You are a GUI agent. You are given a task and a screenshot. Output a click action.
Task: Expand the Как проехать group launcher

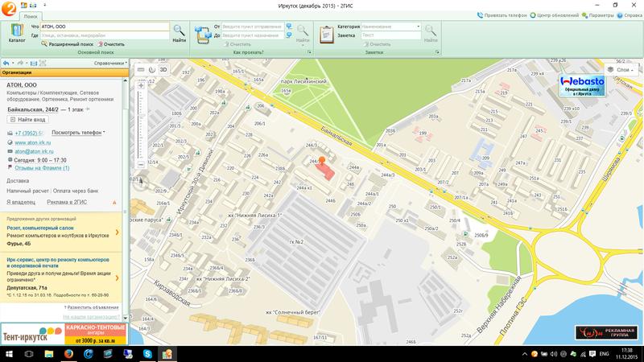pos(309,52)
